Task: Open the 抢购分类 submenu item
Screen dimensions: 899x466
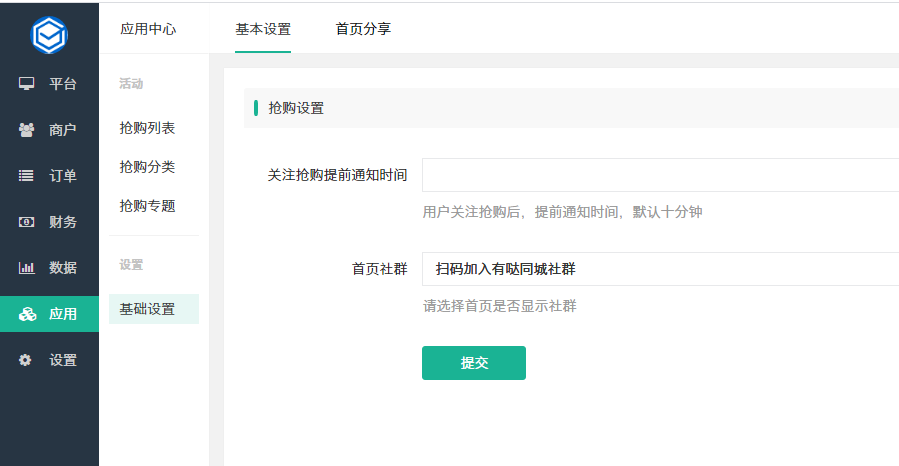Action: (147, 167)
